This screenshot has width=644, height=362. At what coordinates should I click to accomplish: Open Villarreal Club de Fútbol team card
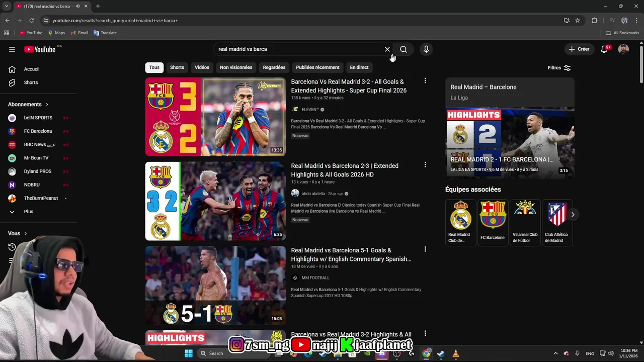click(x=525, y=222)
